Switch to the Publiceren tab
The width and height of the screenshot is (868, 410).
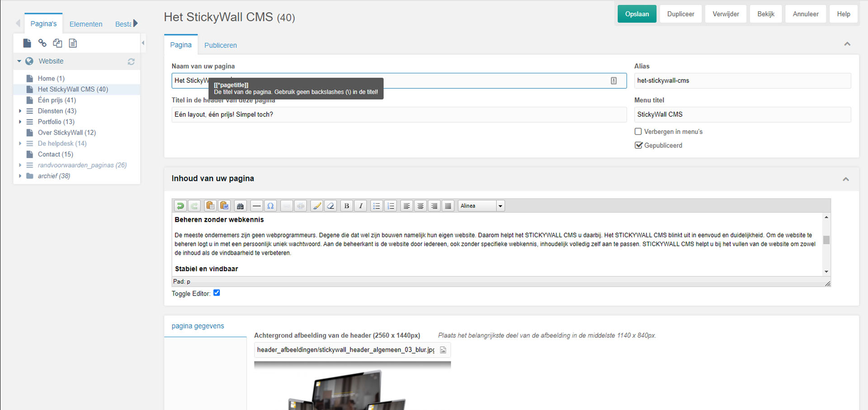[220, 45]
